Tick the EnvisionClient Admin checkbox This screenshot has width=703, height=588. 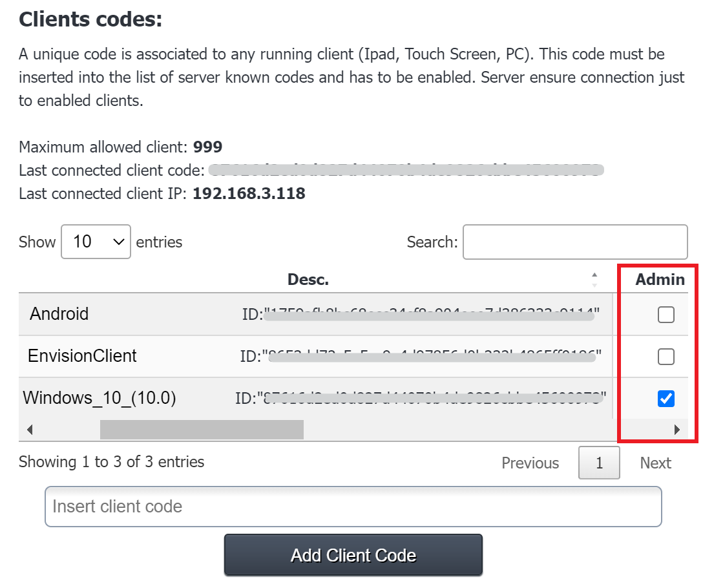click(x=666, y=357)
